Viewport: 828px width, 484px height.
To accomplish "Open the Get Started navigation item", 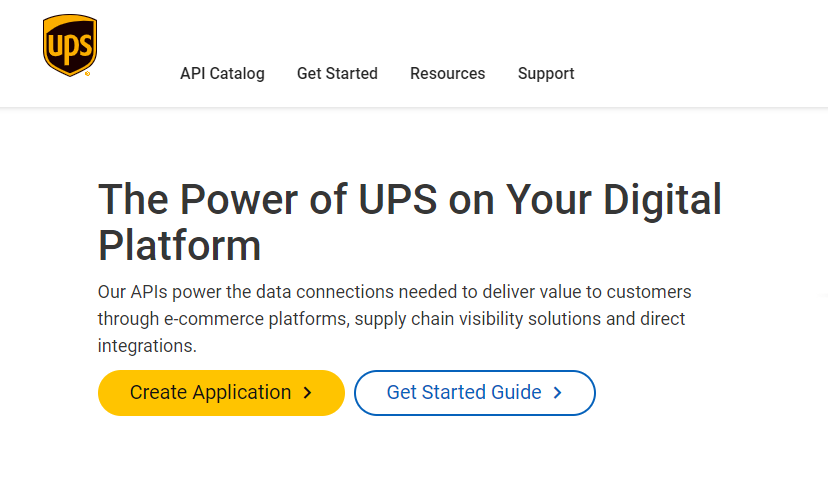I will pyautogui.click(x=337, y=73).
